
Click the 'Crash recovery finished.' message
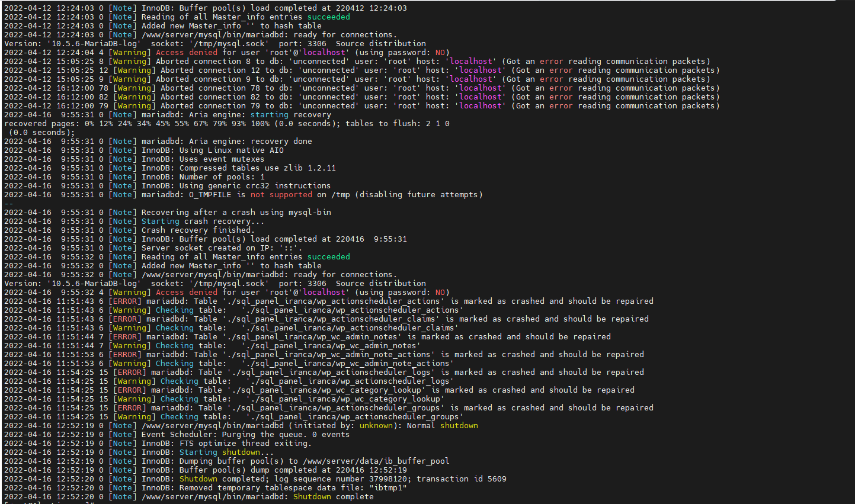pyautogui.click(x=197, y=230)
